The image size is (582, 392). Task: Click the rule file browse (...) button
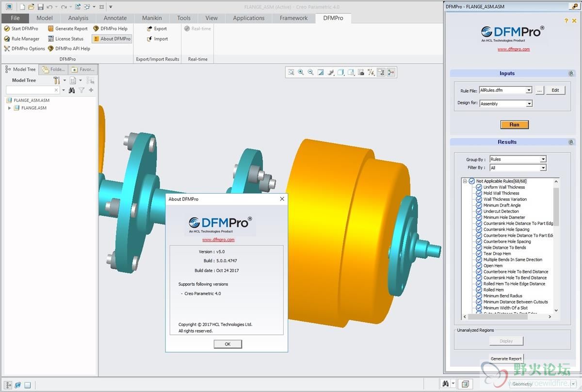[539, 90]
